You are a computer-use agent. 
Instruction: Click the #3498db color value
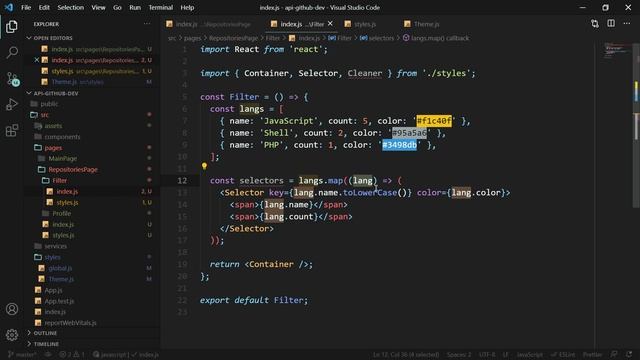click(399, 145)
